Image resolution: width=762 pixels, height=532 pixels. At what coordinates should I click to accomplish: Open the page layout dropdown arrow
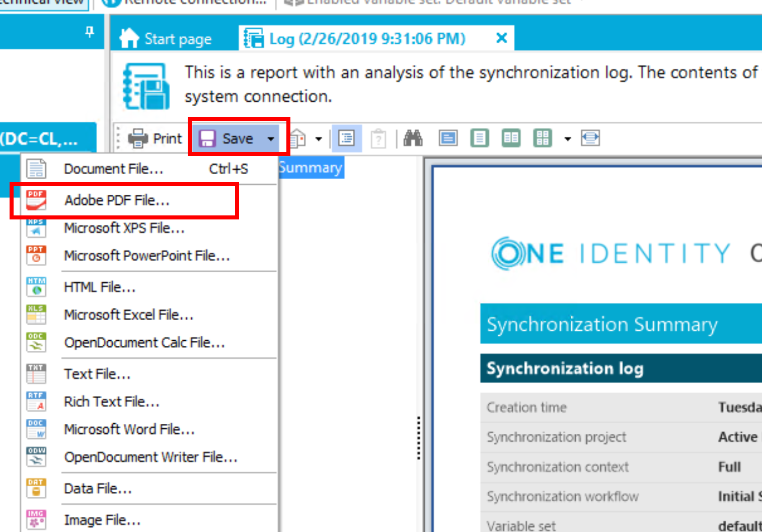pos(567,138)
